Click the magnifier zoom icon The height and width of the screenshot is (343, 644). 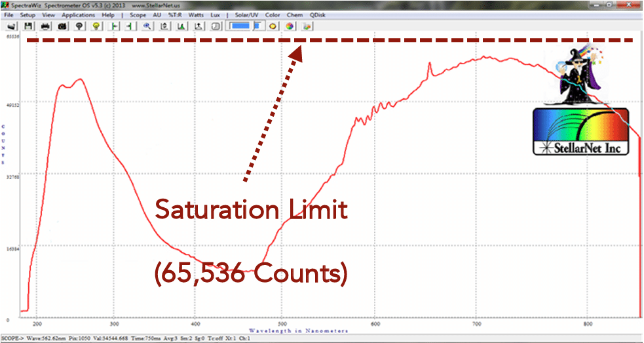click(x=147, y=26)
